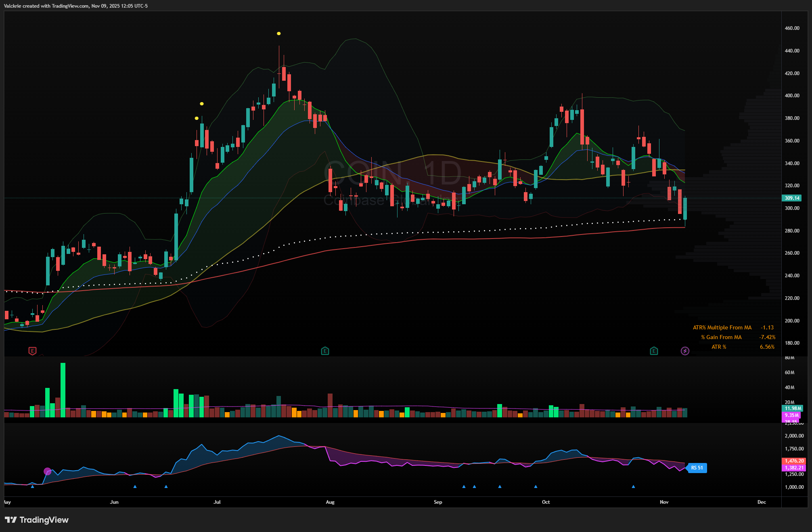
Task: Select the 309.14 current price label
Action: click(x=792, y=198)
